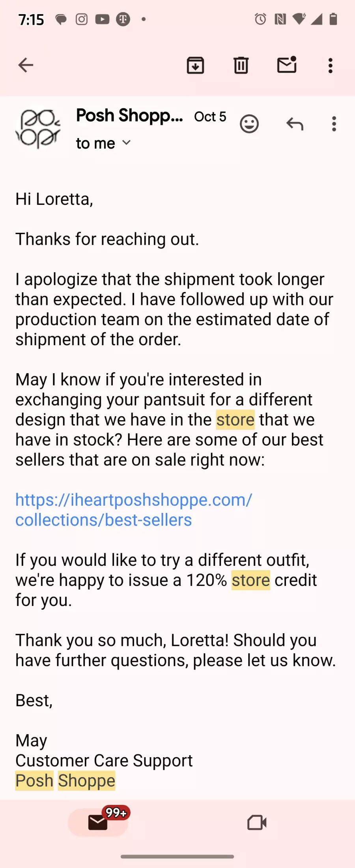Image resolution: width=355 pixels, height=868 pixels.
Task: Tap the battery icon in status bar
Action: pyautogui.click(x=333, y=19)
